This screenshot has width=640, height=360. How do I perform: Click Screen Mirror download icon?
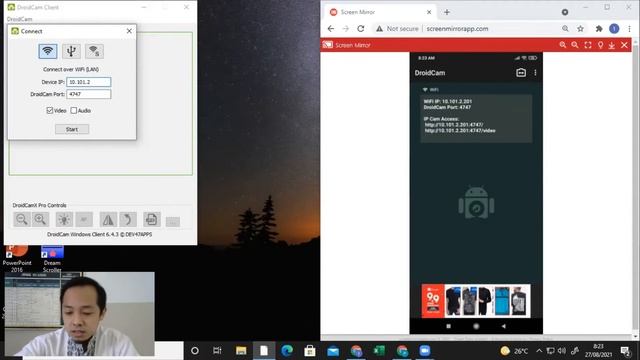point(612,45)
